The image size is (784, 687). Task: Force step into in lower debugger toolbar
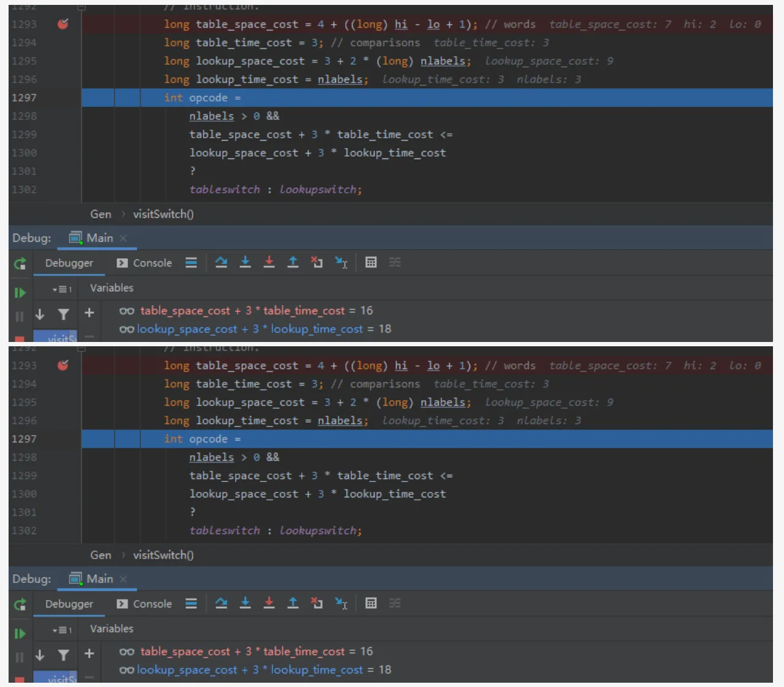[269, 603]
